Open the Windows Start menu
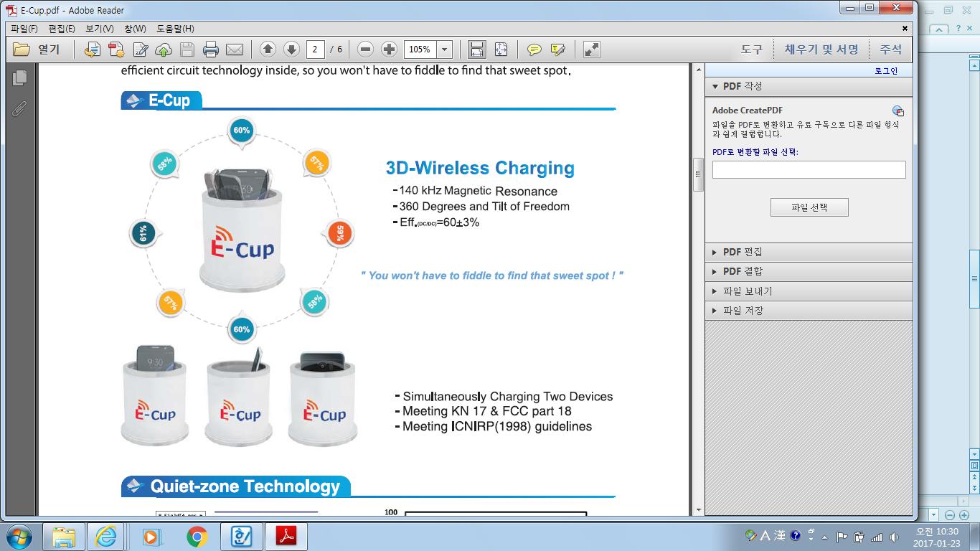980x551 pixels. [19, 536]
